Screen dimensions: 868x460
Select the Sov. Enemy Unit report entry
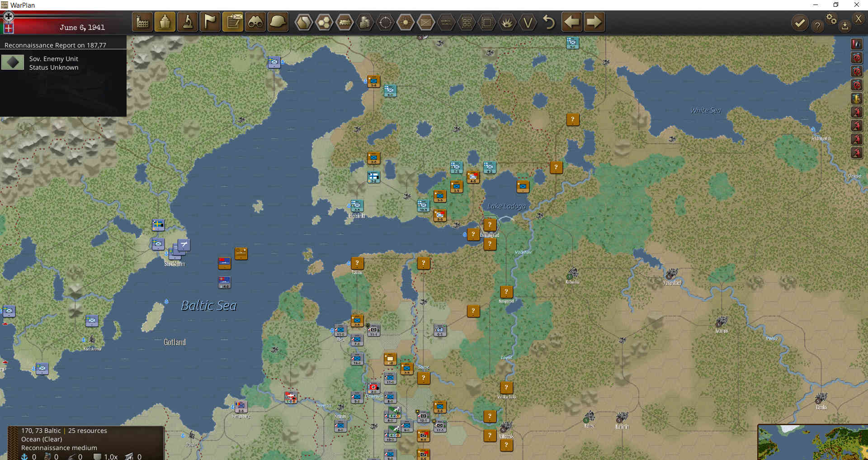63,63
